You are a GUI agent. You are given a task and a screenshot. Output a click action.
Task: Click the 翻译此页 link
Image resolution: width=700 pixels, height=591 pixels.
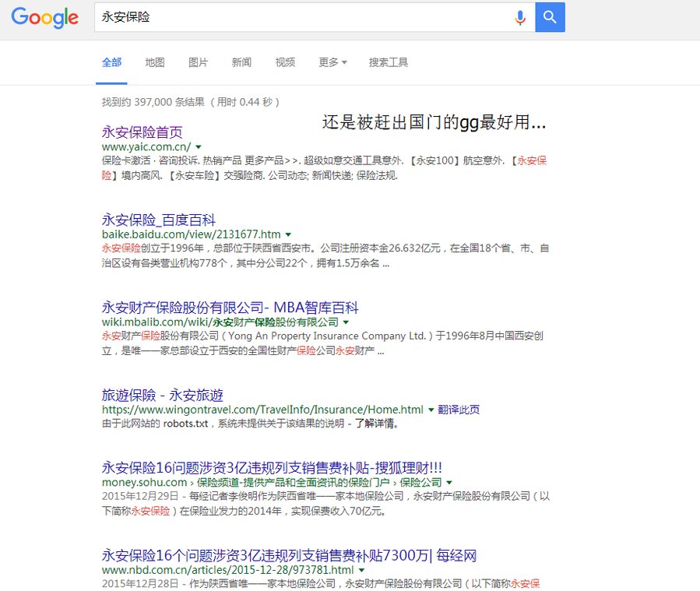pyautogui.click(x=459, y=409)
